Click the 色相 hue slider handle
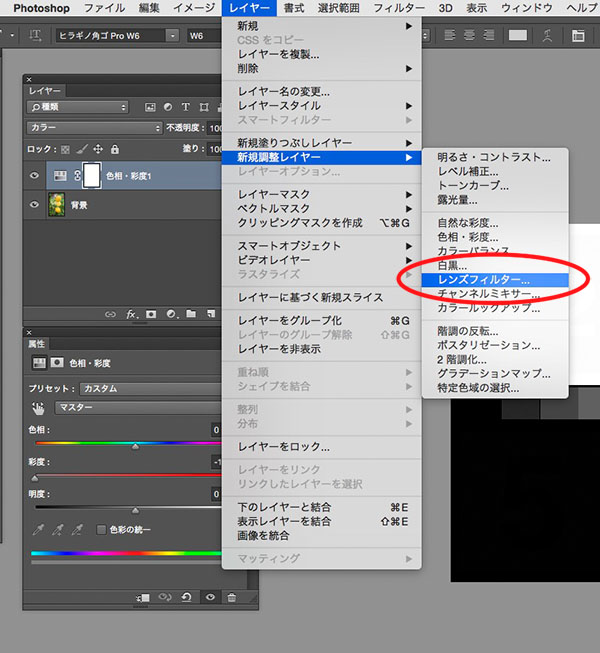600x653 pixels. (136, 446)
